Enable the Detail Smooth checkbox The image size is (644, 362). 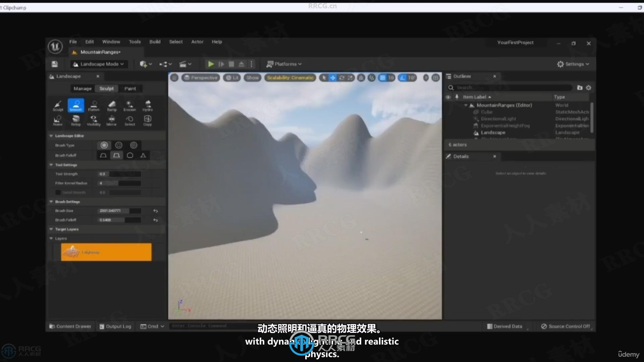58,192
